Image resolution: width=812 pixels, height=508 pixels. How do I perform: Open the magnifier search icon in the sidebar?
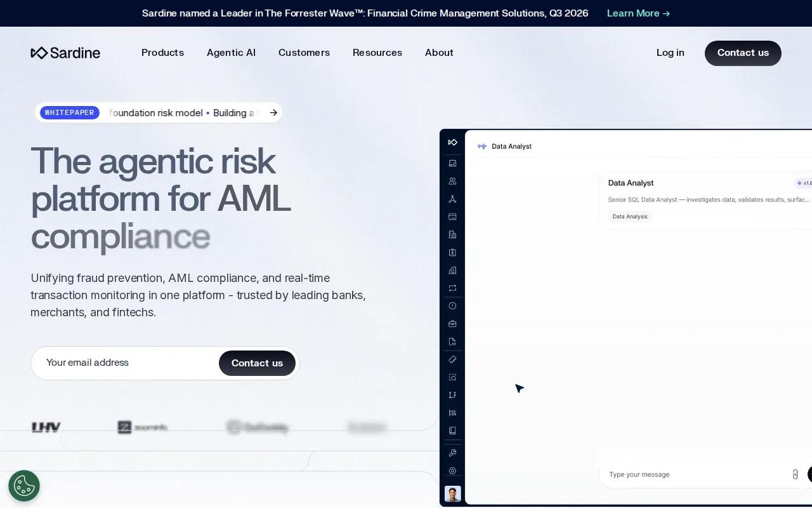pos(452,377)
